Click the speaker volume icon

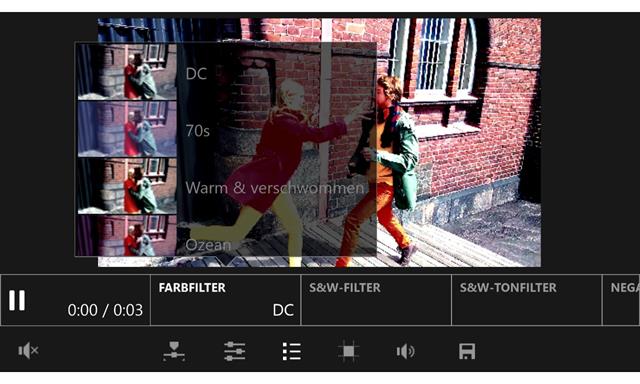click(x=405, y=351)
